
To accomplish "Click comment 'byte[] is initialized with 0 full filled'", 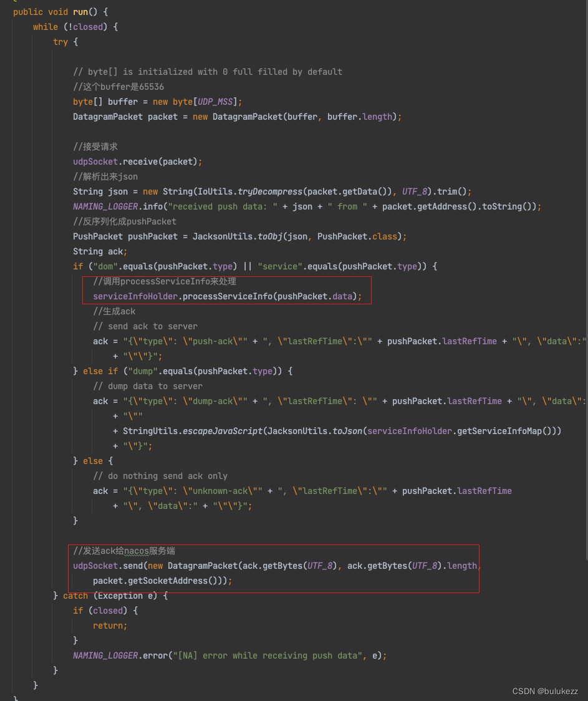I will 207,72.
